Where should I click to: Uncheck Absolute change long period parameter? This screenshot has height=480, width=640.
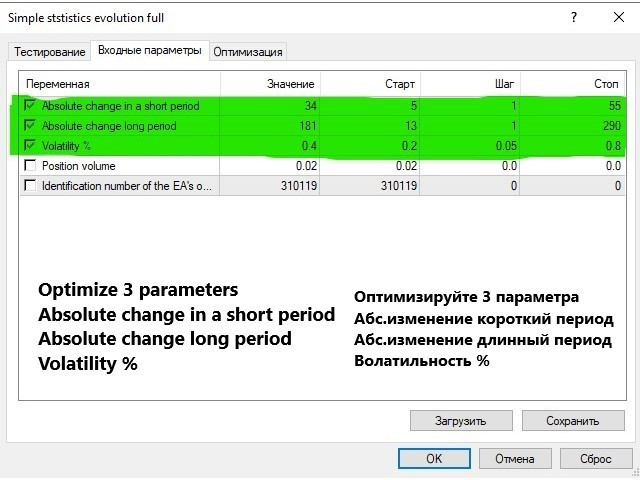31,125
